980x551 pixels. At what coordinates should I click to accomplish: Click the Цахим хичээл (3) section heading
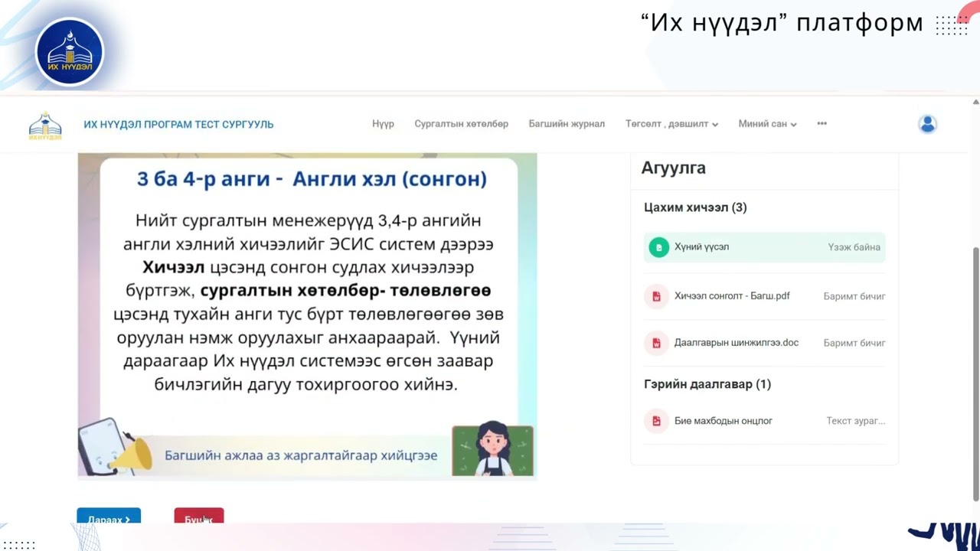(x=695, y=207)
